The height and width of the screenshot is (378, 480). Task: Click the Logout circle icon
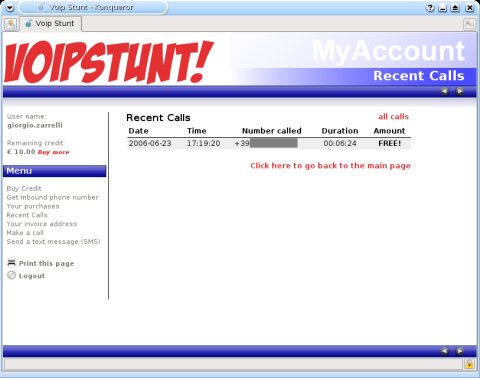click(x=12, y=275)
